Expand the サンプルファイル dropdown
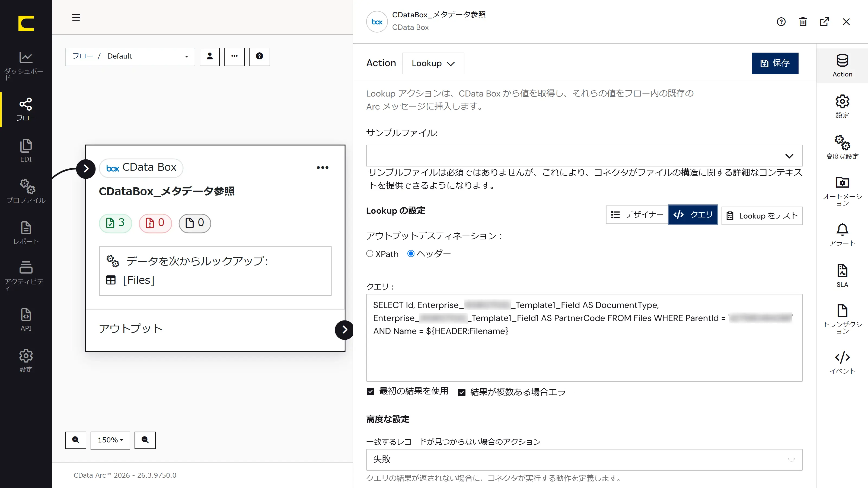 [x=584, y=156]
